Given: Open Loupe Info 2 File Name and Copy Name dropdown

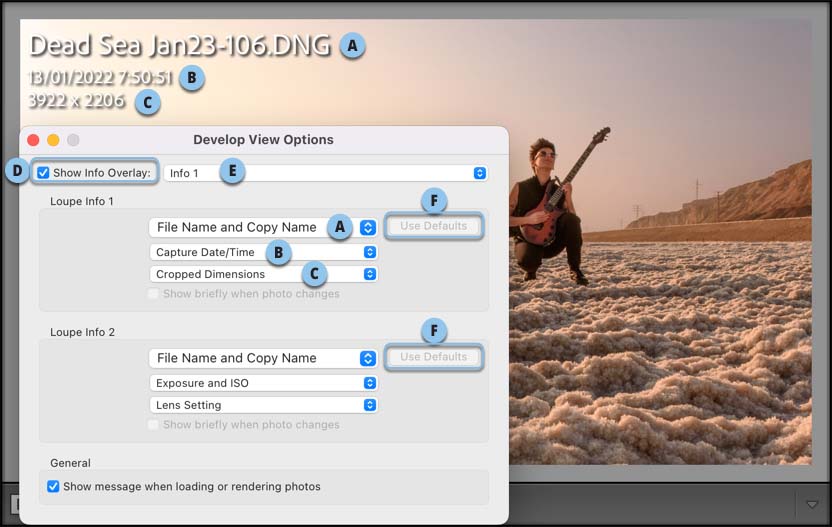Looking at the screenshot, I should [263, 358].
